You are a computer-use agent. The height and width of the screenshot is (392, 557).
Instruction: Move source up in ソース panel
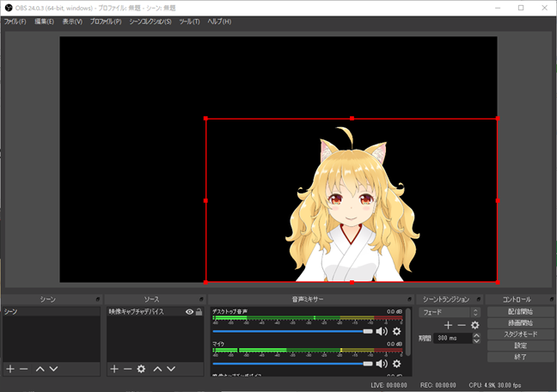[x=157, y=369]
